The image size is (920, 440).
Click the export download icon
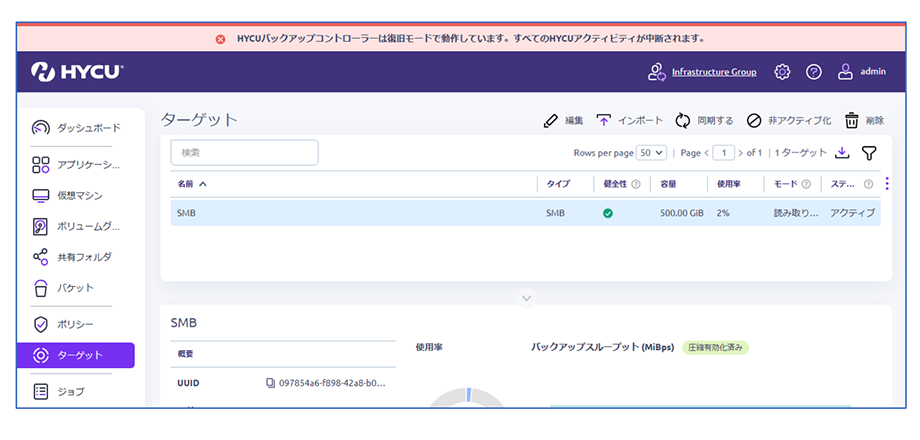(x=842, y=153)
